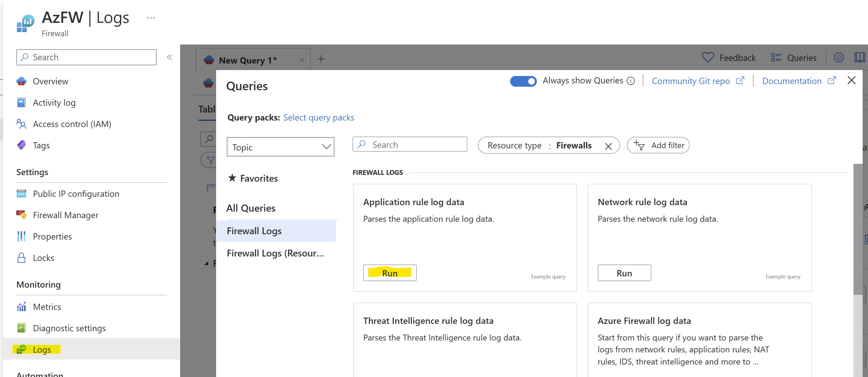Click the Select query packs link
The height and width of the screenshot is (377, 868).
click(318, 118)
